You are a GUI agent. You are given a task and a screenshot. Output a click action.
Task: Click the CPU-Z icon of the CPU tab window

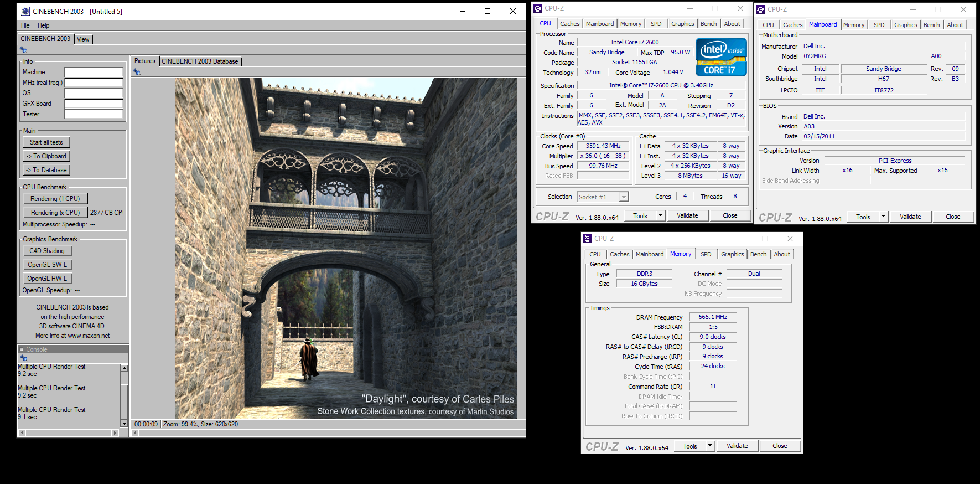pyautogui.click(x=537, y=8)
